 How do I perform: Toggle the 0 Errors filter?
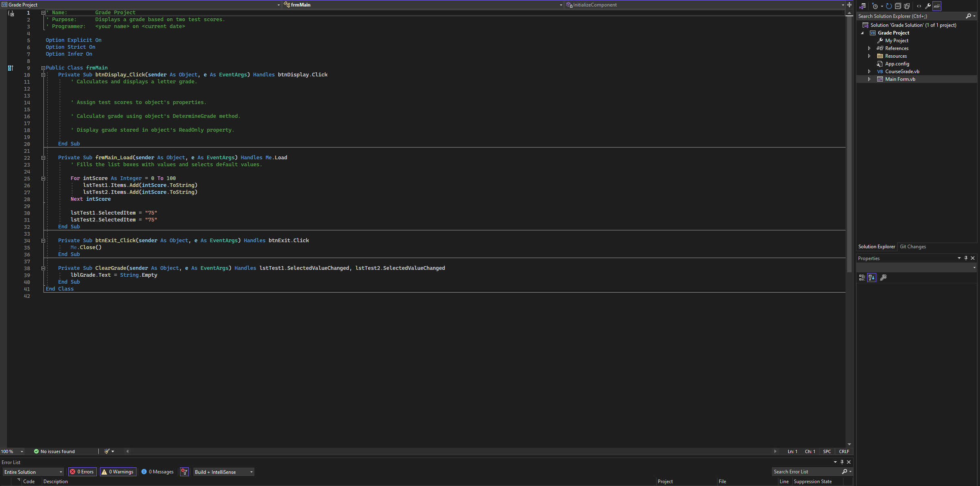(82, 472)
